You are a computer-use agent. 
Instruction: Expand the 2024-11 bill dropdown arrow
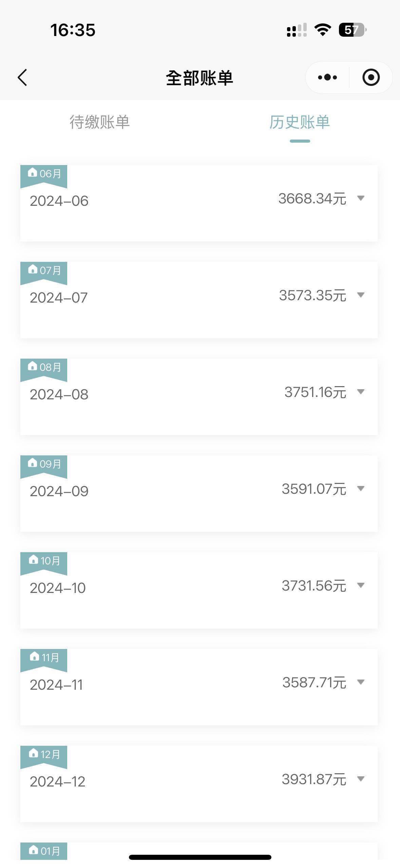coord(361,682)
